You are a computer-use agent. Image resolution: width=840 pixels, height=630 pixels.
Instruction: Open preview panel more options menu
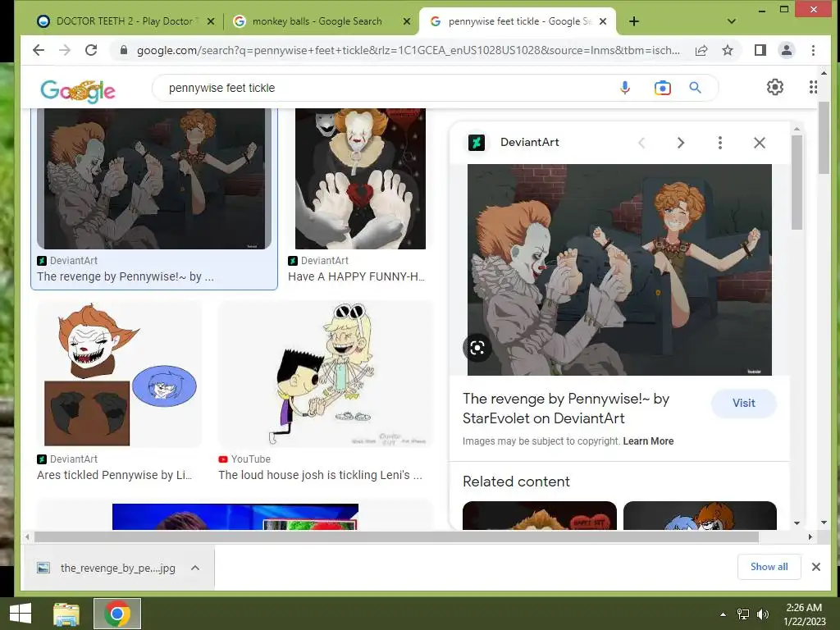click(x=720, y=143)
